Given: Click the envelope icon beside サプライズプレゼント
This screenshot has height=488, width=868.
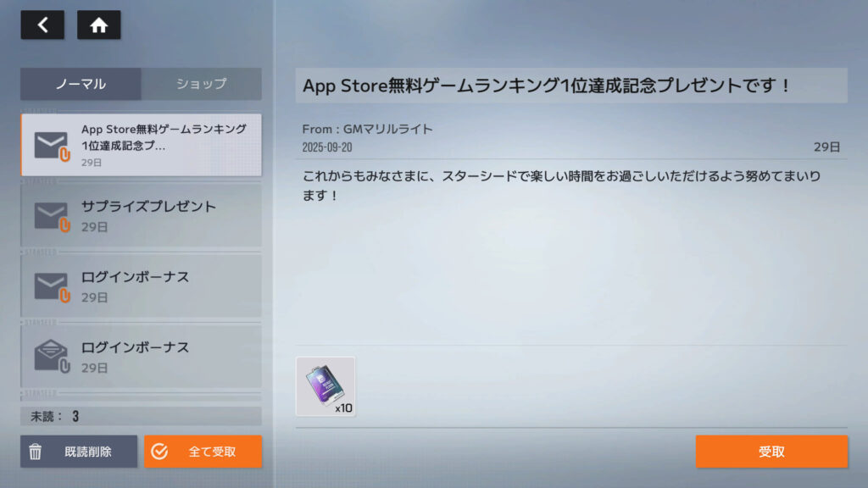Looking at the screenshot, I should [x=51, y=216].
